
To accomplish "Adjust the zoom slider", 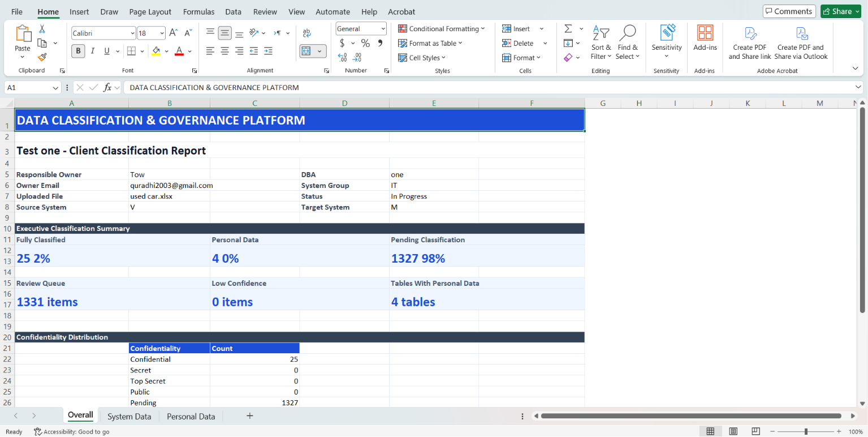I will (806, 432).
